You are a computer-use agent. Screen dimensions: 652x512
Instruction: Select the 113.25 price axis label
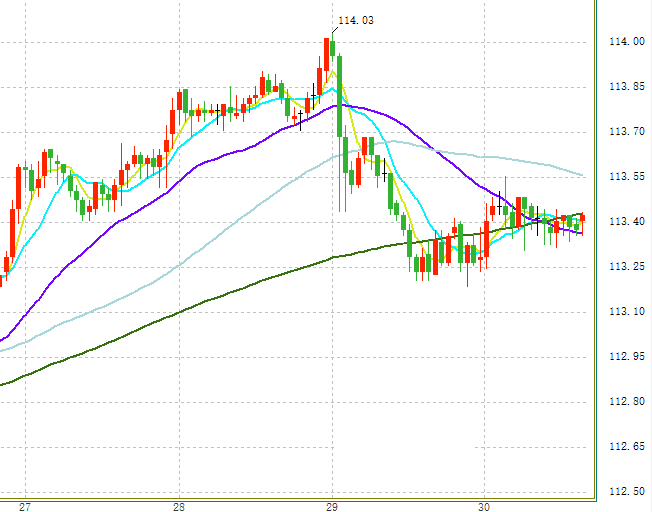click(x=624, y=267)
